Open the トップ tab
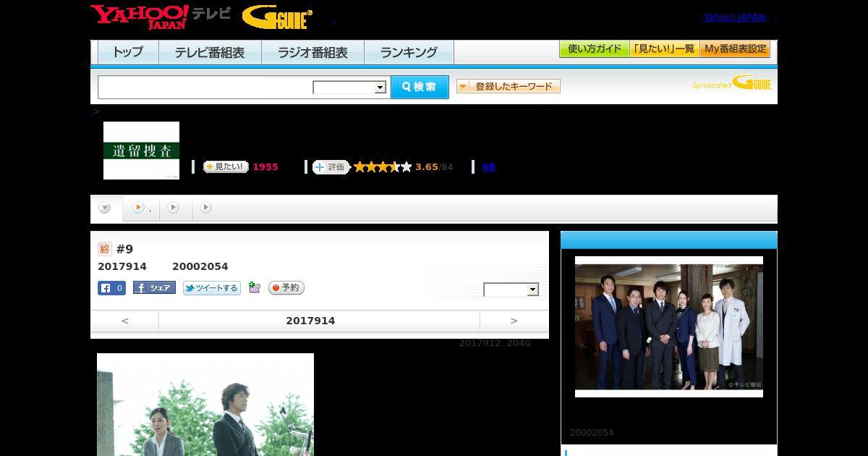Image resolution: width=868 pixels, height=456 pixels. coord(128,52)
